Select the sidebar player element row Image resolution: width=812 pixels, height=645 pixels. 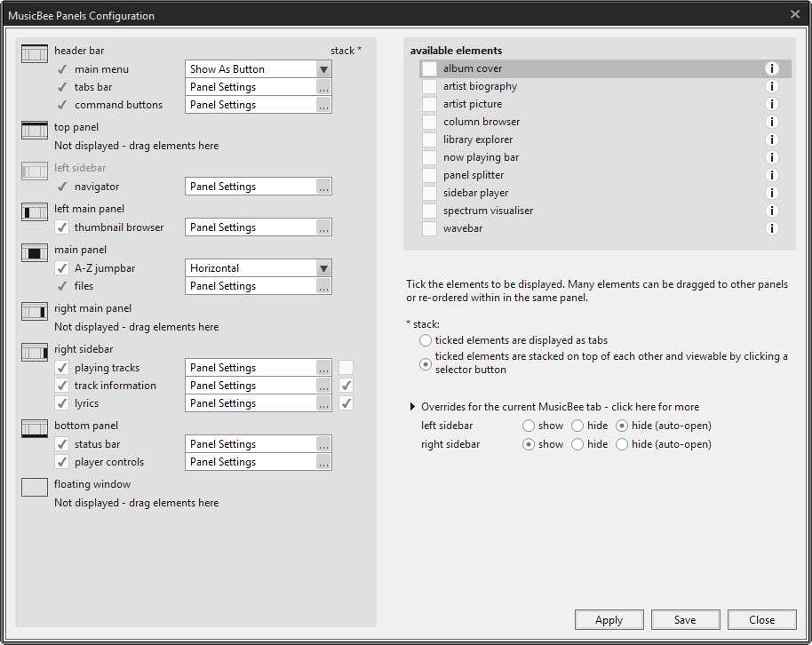click(x=605, y=193)
